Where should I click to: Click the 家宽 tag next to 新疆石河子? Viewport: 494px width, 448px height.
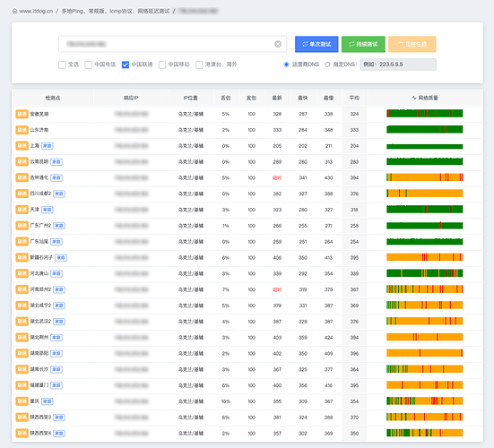[61, 257]
